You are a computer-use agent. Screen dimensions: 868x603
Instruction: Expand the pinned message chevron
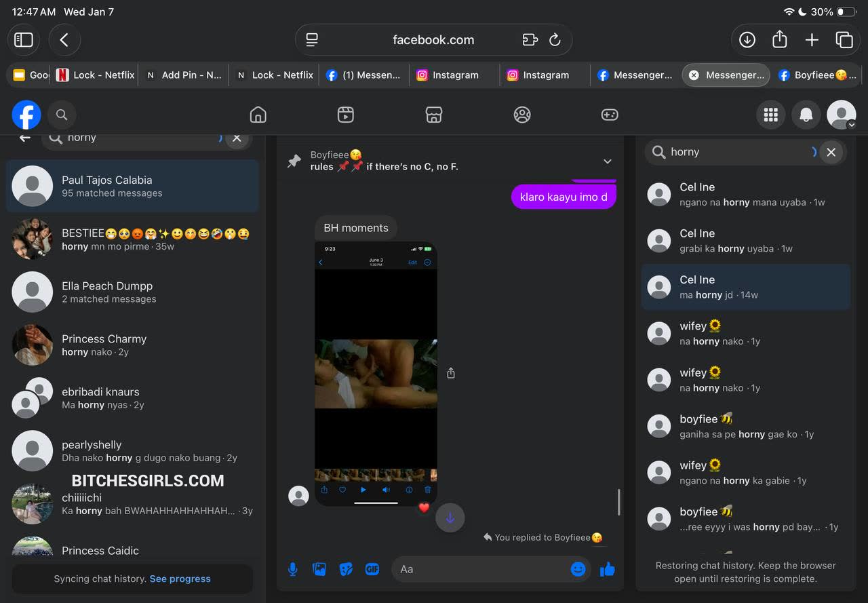coord(608,161)
